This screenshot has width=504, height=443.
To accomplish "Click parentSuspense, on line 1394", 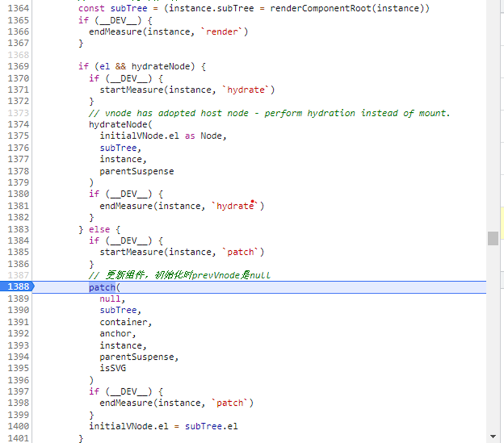I will (139, 357).
